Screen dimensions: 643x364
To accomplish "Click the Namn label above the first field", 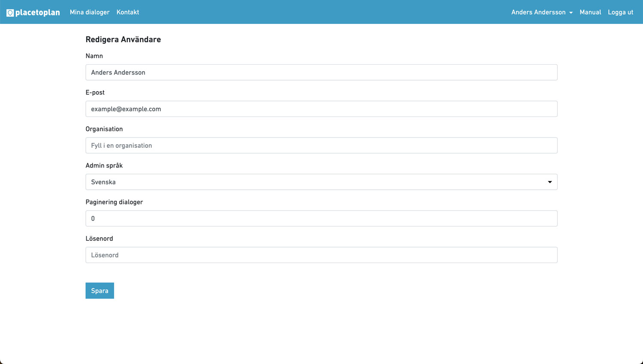I will pyautogui.click(x=94, y=56).
